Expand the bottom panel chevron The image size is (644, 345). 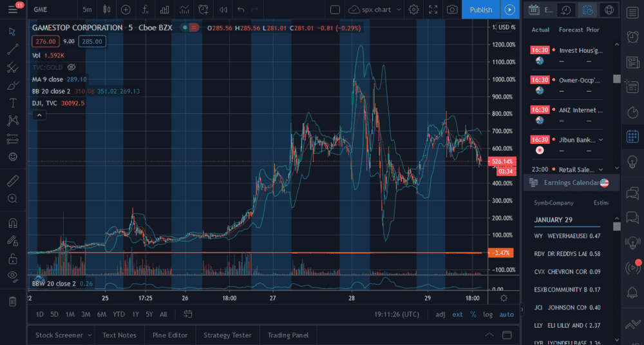489,335
